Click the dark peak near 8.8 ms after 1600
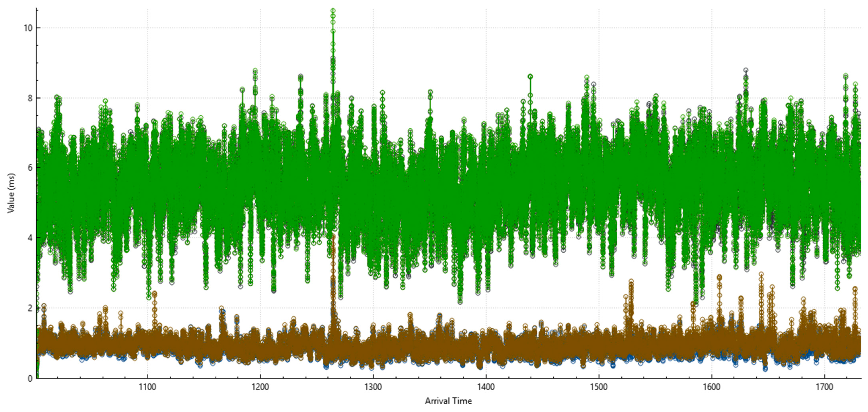 tap(746, 70)
